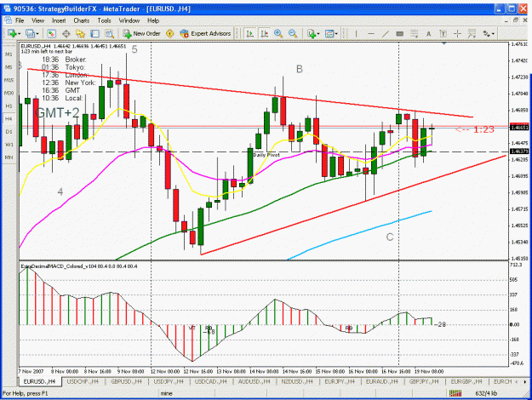Select the Text 'A' tool
Screen dimensions: 532x400
click(x=428, y=33)
